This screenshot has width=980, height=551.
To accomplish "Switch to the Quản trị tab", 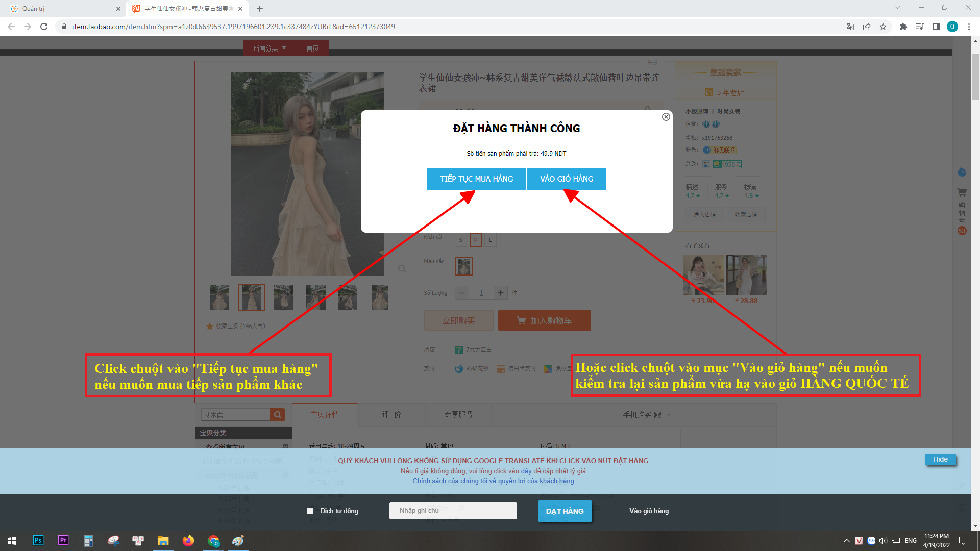I will (63, 9).
